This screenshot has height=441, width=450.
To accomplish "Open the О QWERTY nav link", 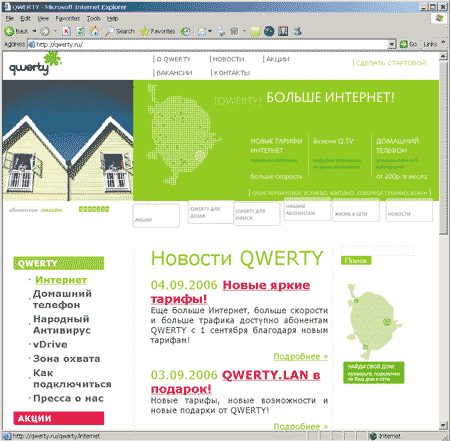I will [173, 59].
